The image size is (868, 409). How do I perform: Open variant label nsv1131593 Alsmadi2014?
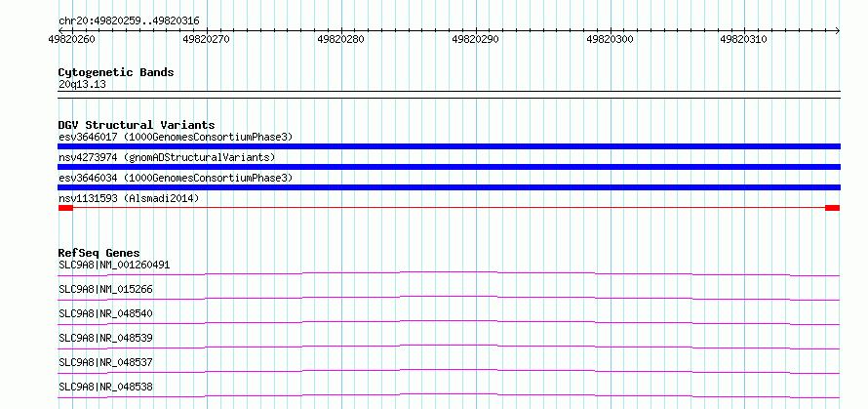click(x=129, y=198)
